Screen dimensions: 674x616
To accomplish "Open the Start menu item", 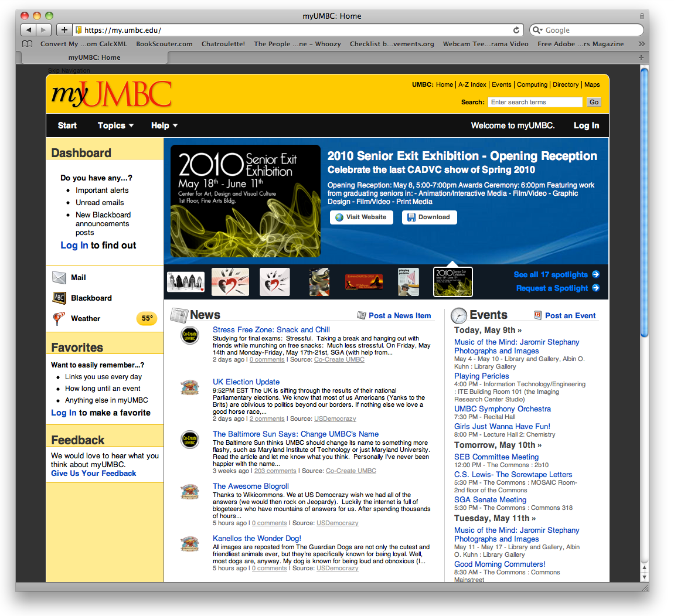I will coord(67,125).
